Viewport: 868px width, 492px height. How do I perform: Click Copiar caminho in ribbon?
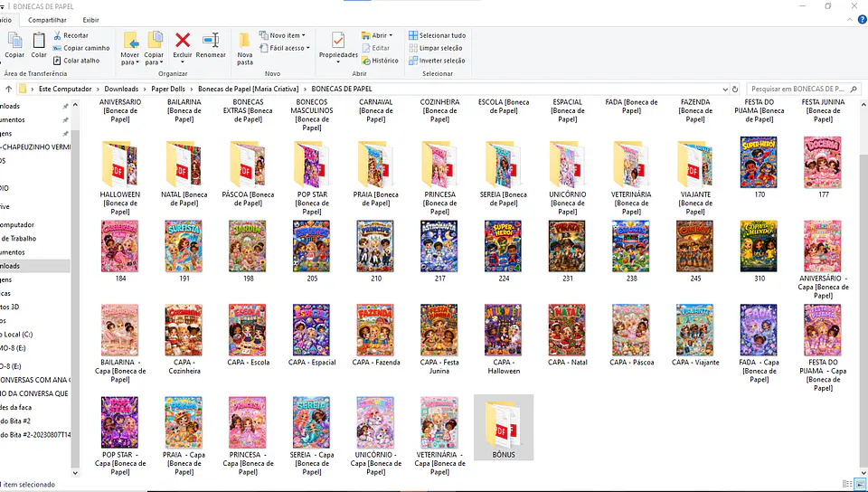(x=81, y=48)
